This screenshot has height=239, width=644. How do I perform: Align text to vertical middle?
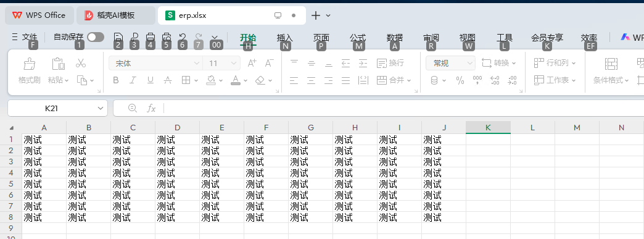pyautogui.click(x=312, y=63)
